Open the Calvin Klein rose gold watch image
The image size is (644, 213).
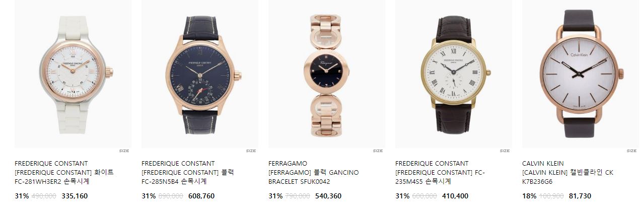tap(581, 74)
